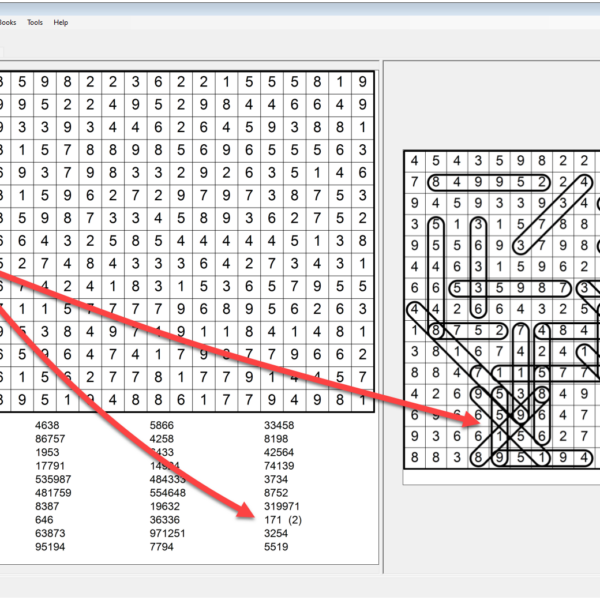Click 7794 in the number list
Screen dimensions: 600x600
pos(161,547)
